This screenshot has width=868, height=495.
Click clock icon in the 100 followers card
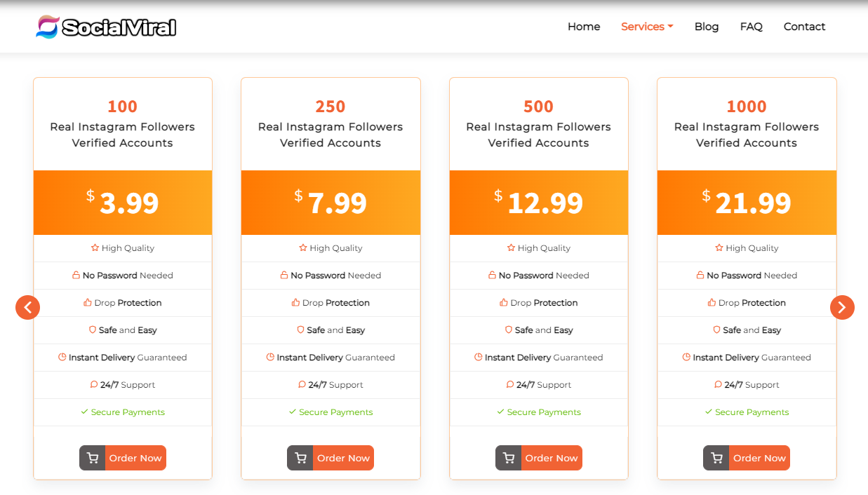62,357
